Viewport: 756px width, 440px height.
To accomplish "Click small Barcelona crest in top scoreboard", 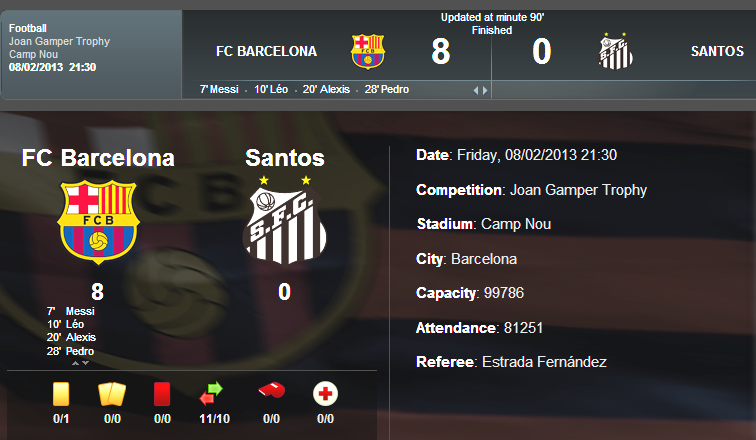I will click(x=367, y=51).
